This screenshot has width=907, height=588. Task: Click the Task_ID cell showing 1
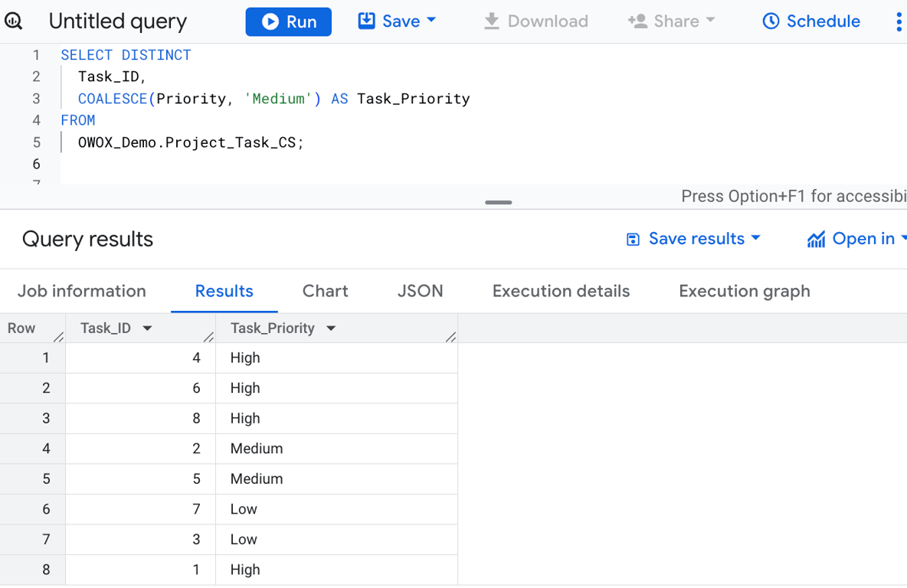click(x=140, y=570)
